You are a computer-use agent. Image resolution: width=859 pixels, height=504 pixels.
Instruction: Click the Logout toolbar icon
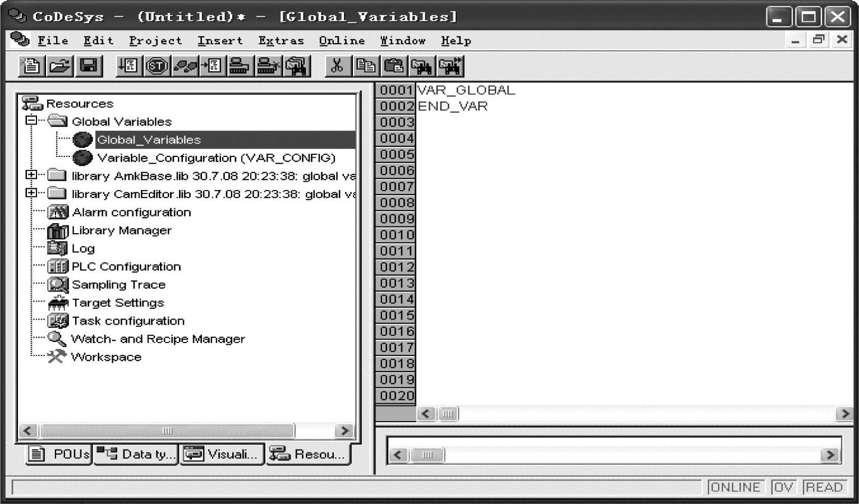pos(268,66)
